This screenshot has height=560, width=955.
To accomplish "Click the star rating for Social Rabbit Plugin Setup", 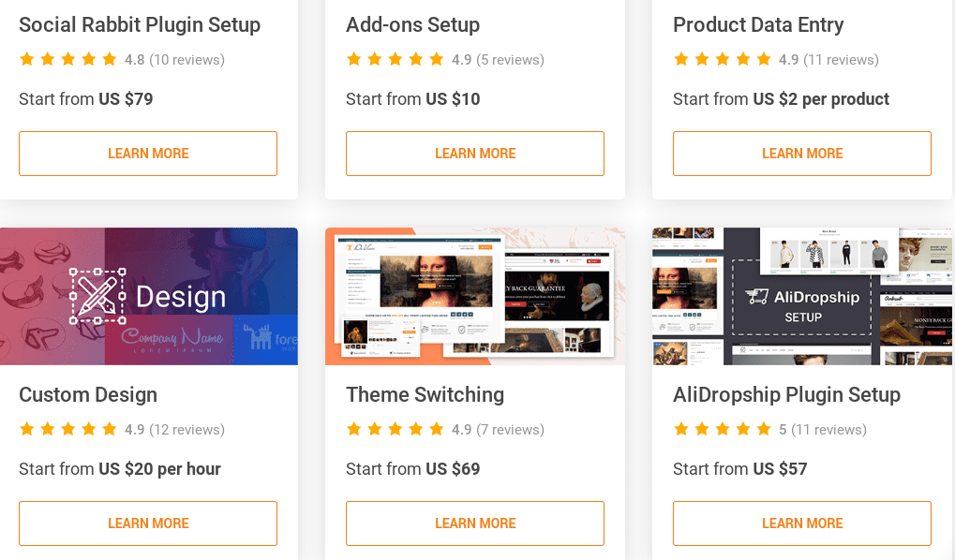I will [x=68, y=59].
